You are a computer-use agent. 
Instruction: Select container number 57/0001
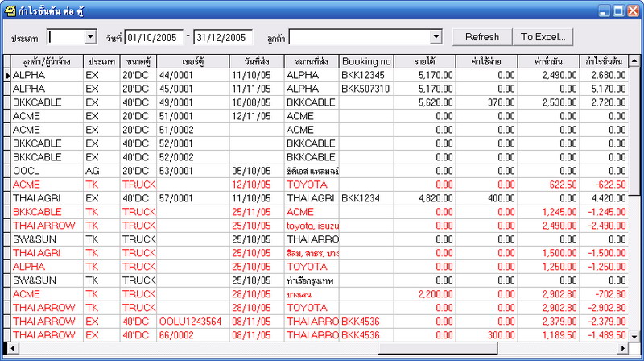tap(193, 198)
